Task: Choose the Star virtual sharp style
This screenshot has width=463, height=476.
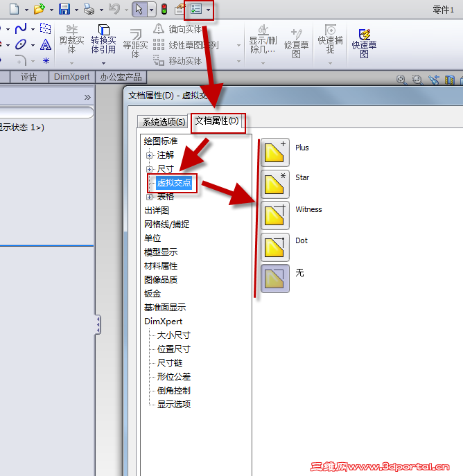Action: tap(274, 184)
